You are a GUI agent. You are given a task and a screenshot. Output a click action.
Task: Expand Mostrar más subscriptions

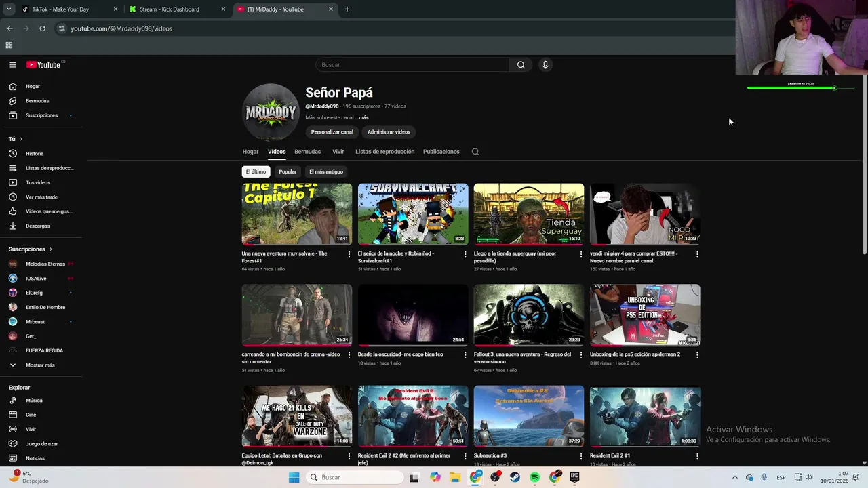click(41, 365)
